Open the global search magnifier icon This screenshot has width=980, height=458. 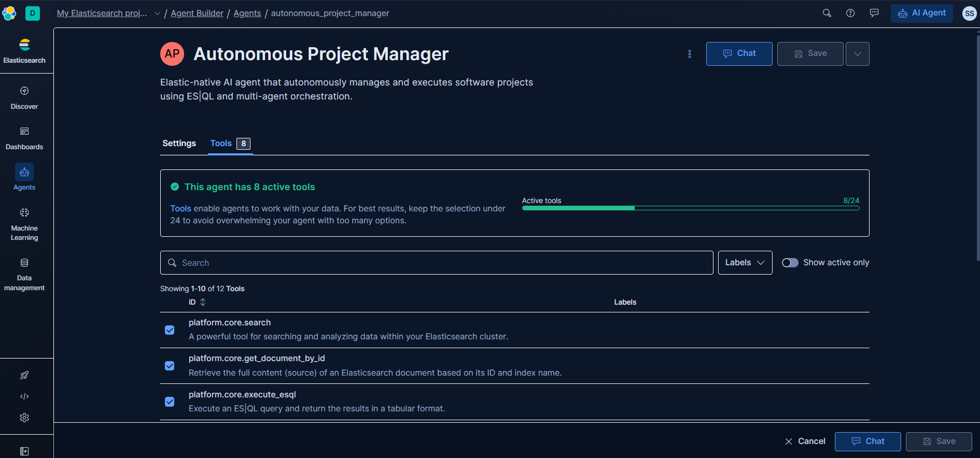coord(827,13)
